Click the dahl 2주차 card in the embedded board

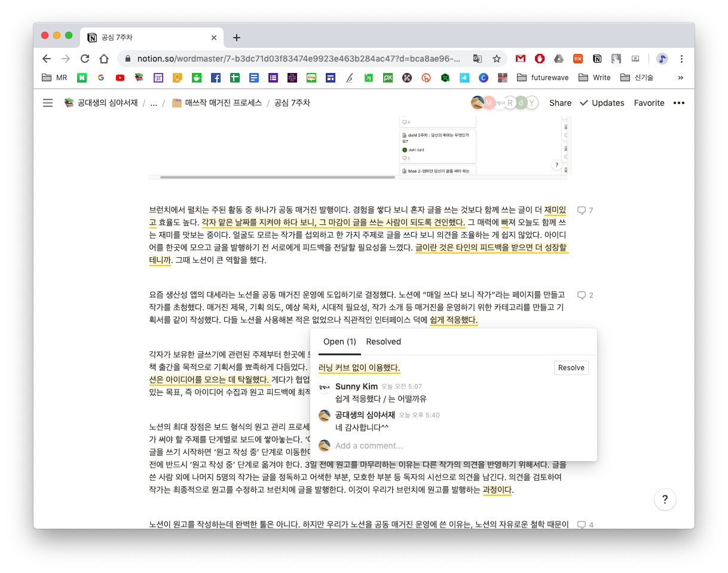coord(438,145)
